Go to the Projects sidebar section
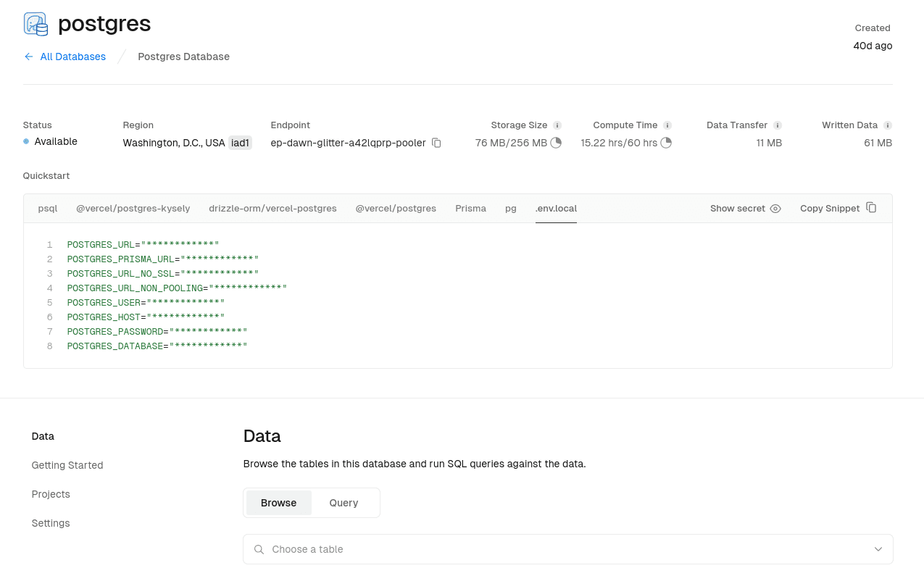Screen dimensions: 924x568 click(51, 494)
